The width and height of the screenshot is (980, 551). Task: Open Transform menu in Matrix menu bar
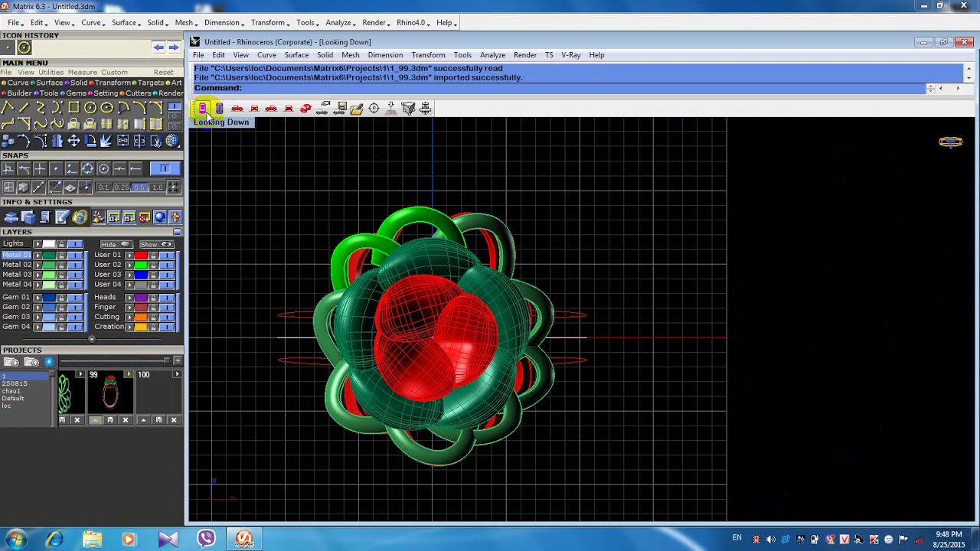pyautogui.click(x=268, y=23)
